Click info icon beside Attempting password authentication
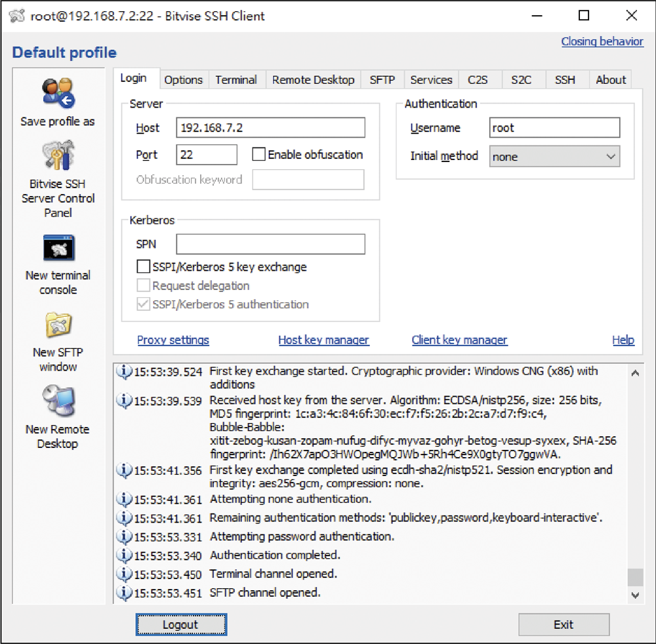The image size is (656, 644). pyautogui.click(x=124, y=536)
